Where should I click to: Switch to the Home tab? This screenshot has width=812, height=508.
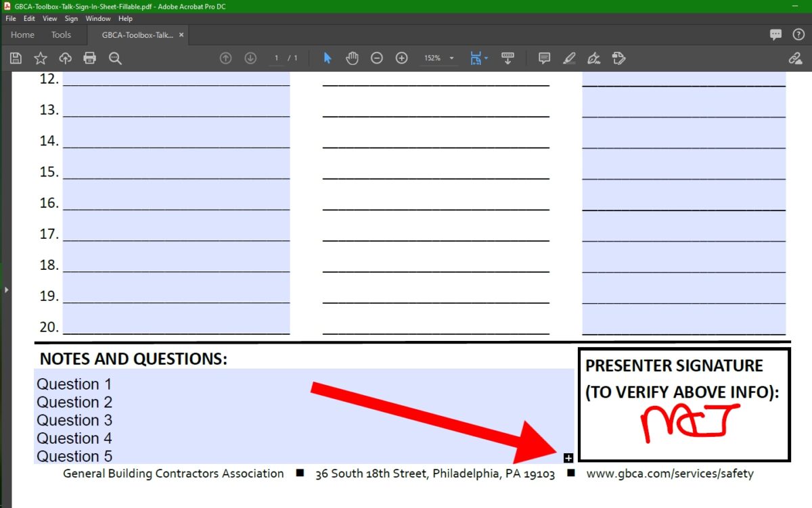click(22, 34)
